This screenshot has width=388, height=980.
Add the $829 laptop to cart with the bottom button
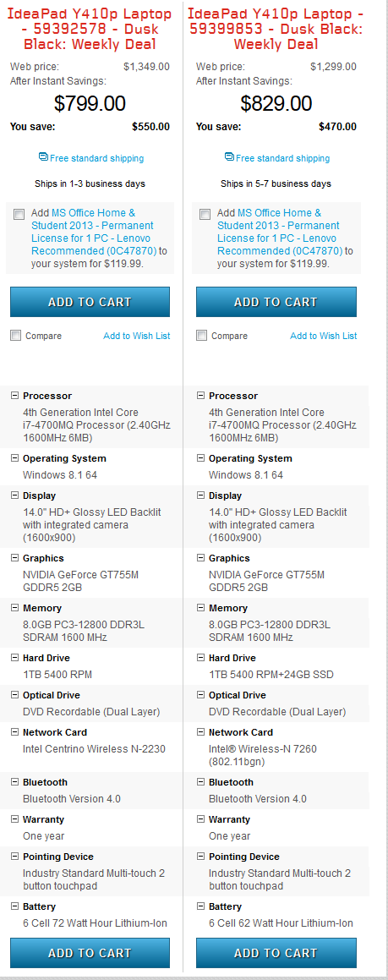click(x=276, y=953)
